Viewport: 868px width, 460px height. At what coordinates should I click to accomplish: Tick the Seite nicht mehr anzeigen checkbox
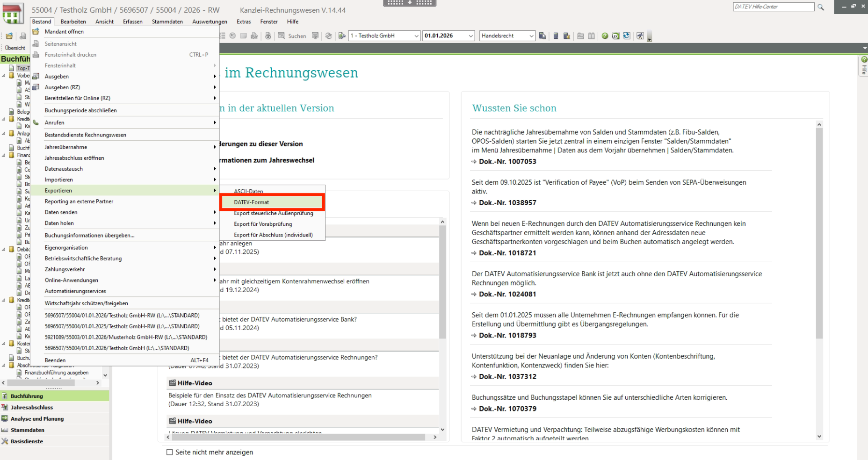(170, 452)
